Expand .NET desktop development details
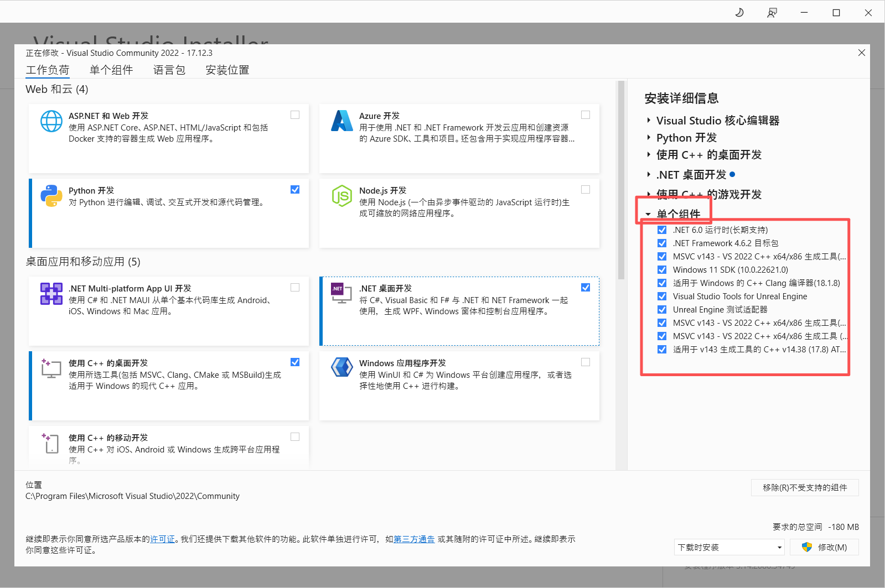Screen dimensions: 885x588 (649, 175)
